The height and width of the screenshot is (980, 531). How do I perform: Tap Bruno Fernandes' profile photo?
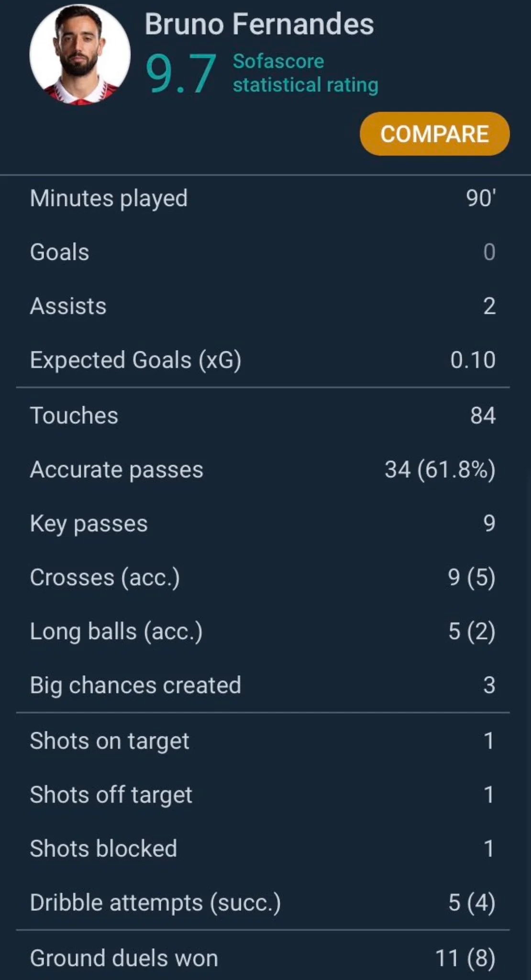tap(80, 54)
